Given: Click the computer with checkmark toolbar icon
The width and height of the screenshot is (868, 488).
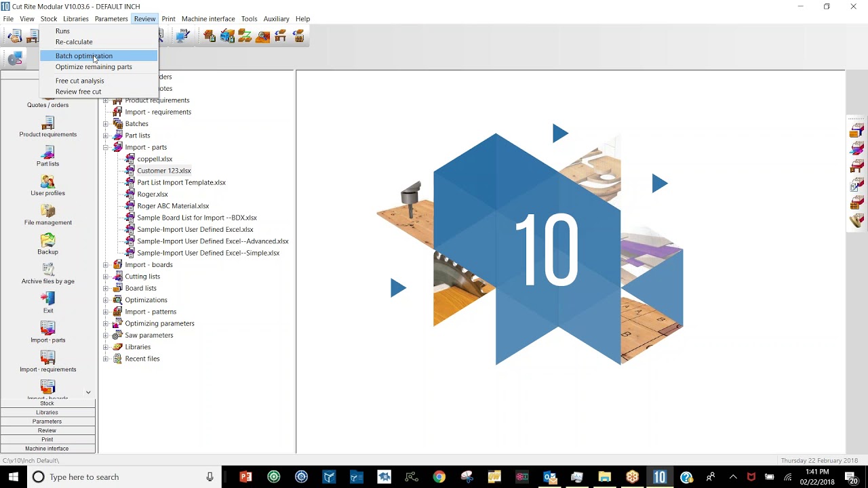Looking at the screenshot, I should pos(182,37).
